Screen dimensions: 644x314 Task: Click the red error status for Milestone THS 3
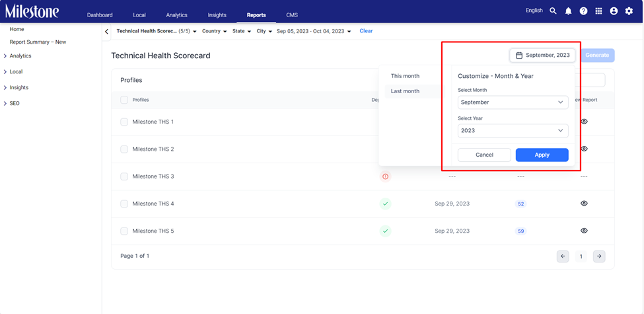point(385,177)
